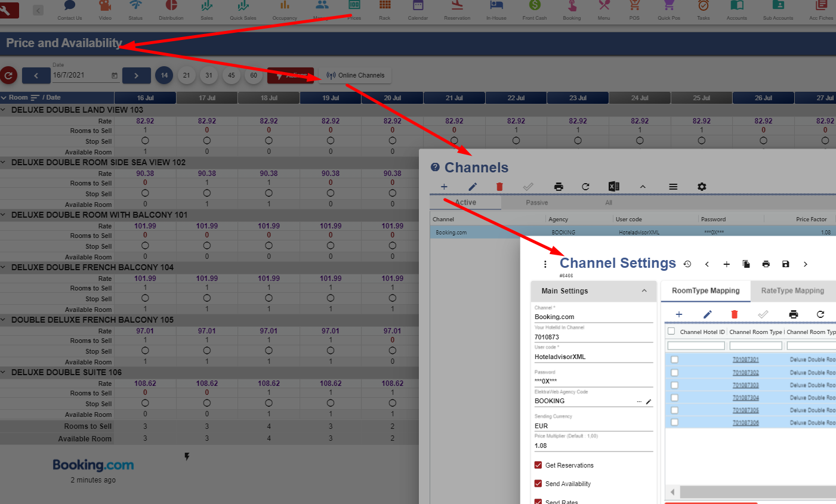Show 60 days view
The image size is (836, 504).
click(254, 76)
